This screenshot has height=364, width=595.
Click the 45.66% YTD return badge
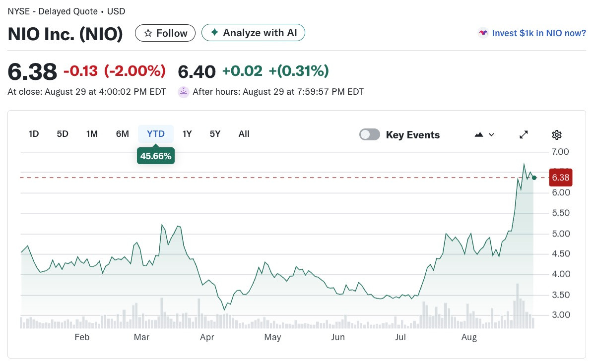156,156
